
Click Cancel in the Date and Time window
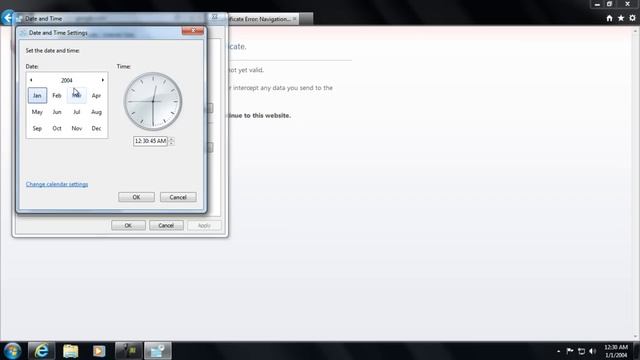[166, 225]
